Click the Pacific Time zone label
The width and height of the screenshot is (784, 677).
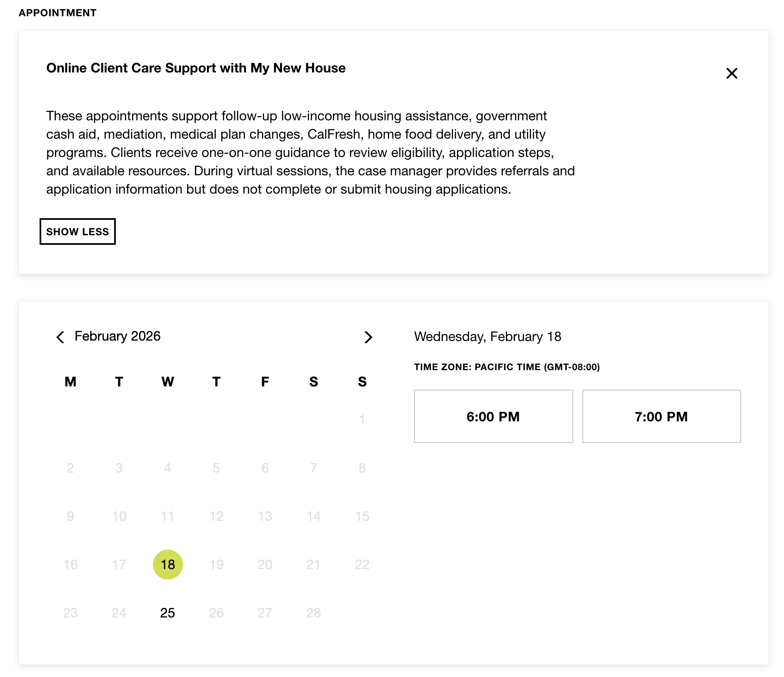(x=507, y=367)
